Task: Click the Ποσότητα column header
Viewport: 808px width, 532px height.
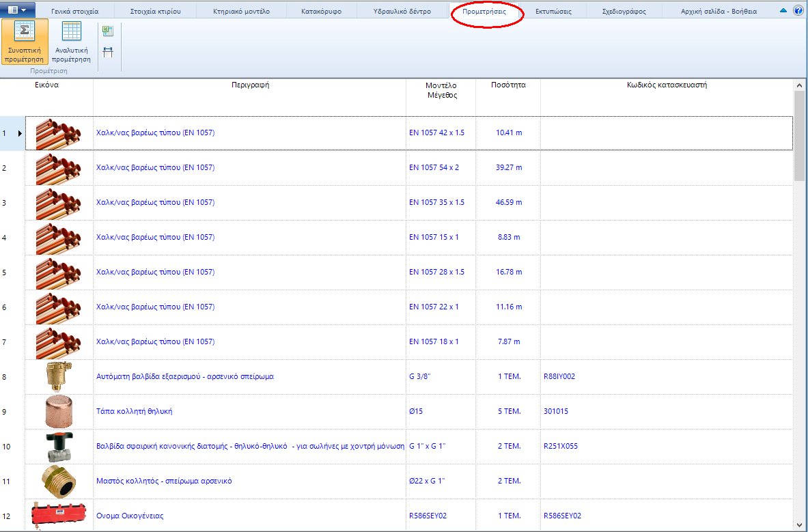Action: coord(508,86)
